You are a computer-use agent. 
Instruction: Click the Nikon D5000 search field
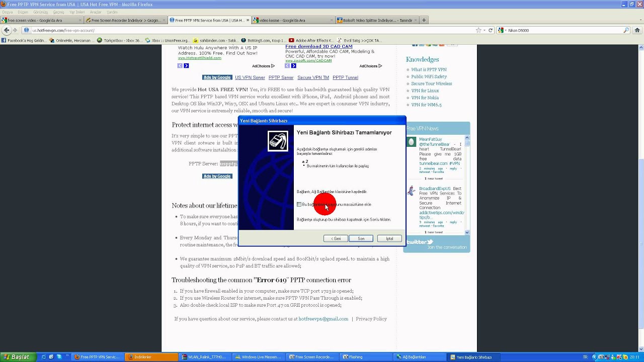565,30
